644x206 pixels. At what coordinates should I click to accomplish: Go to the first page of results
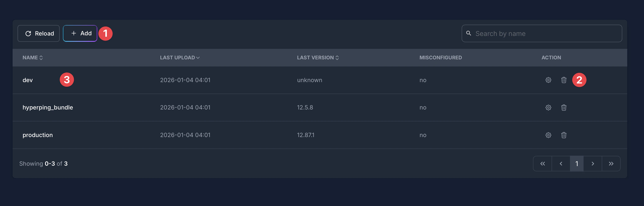point(542,164)
